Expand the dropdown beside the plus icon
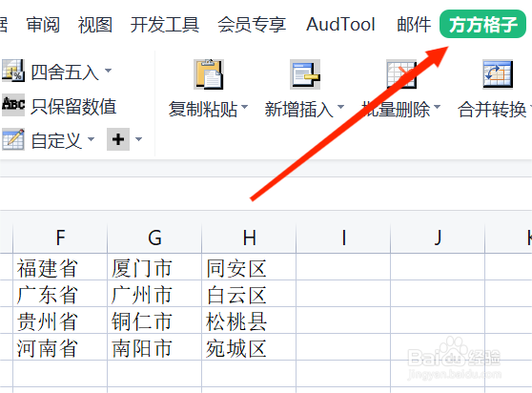The width and height of the screenshot is (532, 393). pyautogui.click(x=138, y=139)
